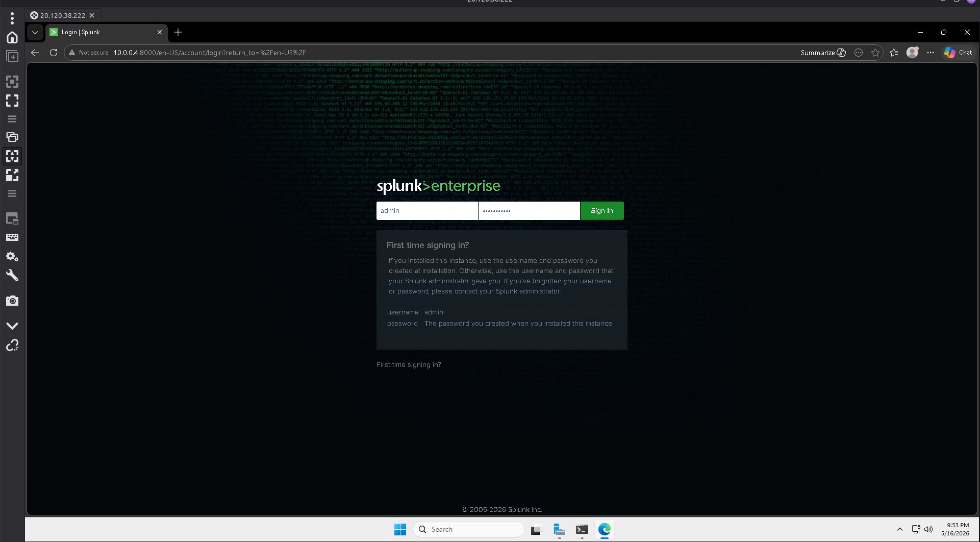The height and width of the screenshot is (542, 980).
Task: Click the network icon in system tray
Action: coord(916,529)
